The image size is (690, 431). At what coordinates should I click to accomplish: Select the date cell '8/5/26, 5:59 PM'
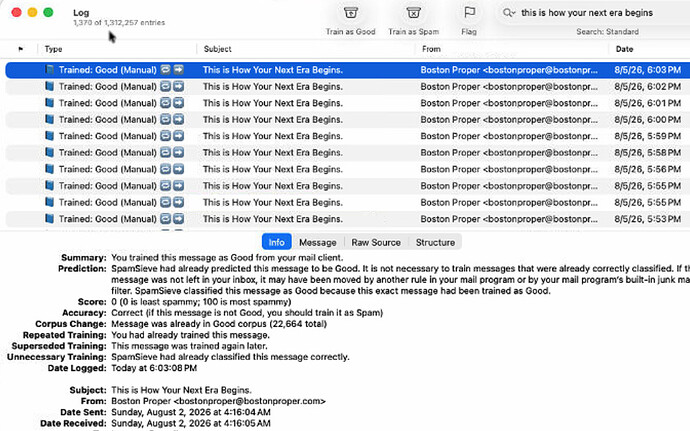pos(647,136)
